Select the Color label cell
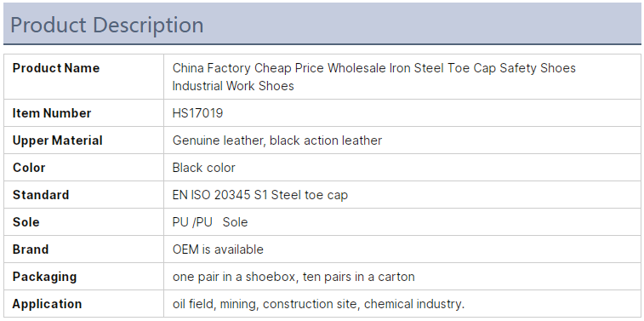Screen dimensions: 644x321 83,168
